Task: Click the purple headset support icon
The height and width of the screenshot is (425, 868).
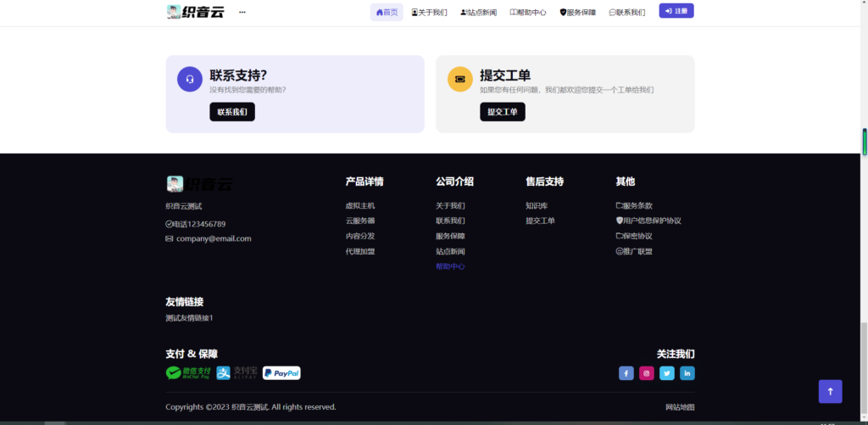Action: click(x=190, y=79)
